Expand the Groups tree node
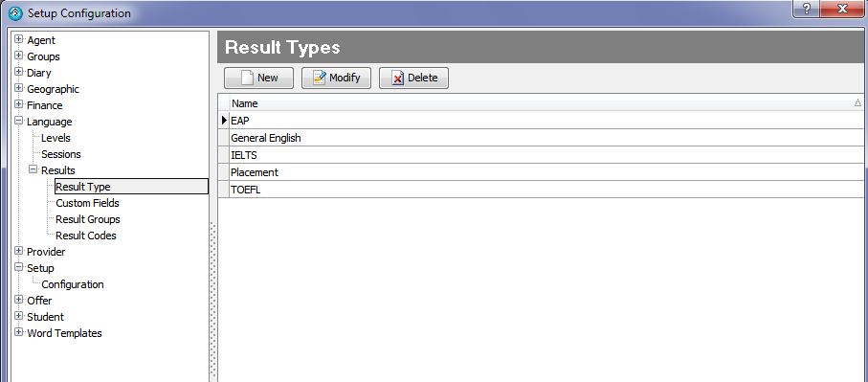This screenshot has height=382, width=868. 18,56
